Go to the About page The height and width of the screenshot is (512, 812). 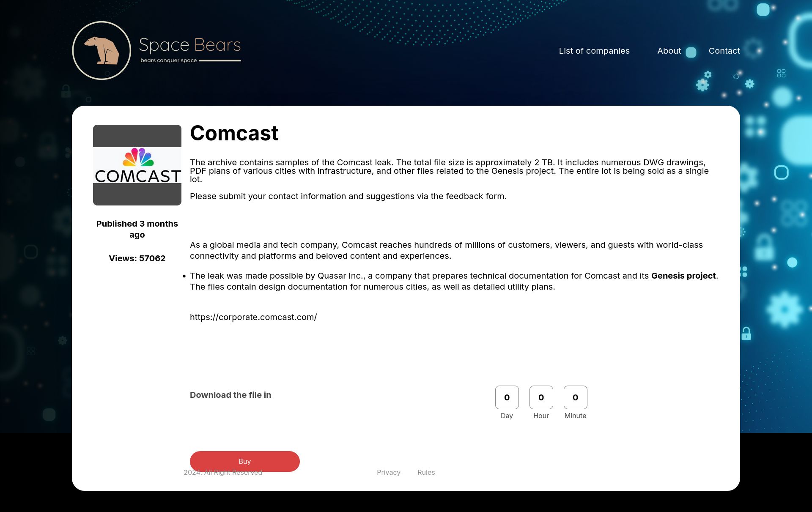pyautogui.click(x=669, y=51)
